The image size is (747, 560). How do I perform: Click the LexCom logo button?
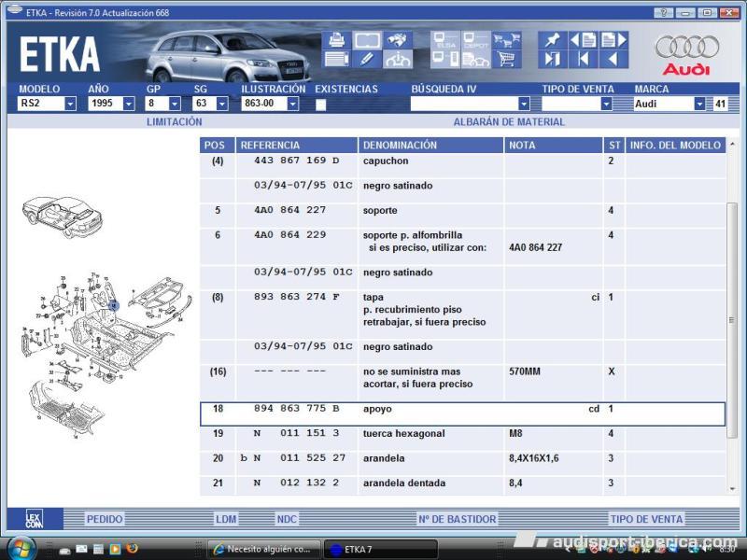point(35,519)
